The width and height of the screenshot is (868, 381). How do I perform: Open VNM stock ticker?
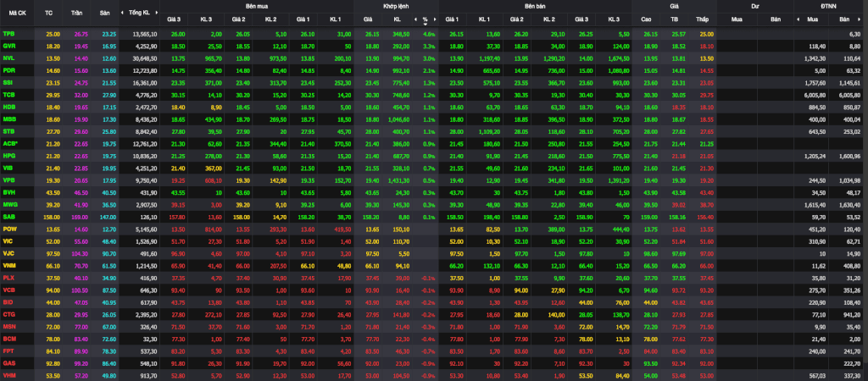[8, 265]
